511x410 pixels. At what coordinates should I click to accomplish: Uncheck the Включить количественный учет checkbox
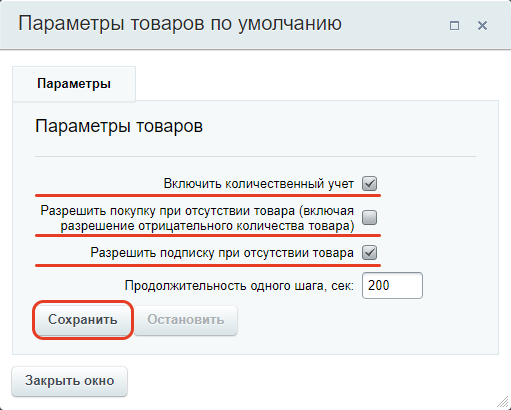[x=369, y=184]
